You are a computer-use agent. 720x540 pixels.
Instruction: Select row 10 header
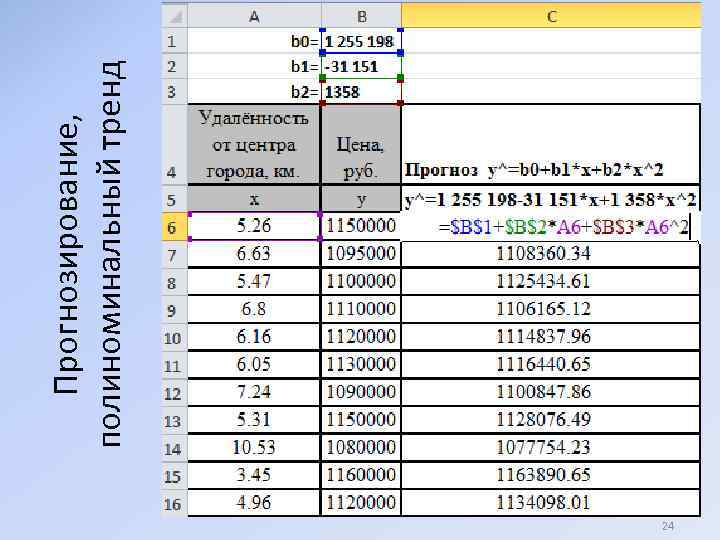(x=174, y=338)
